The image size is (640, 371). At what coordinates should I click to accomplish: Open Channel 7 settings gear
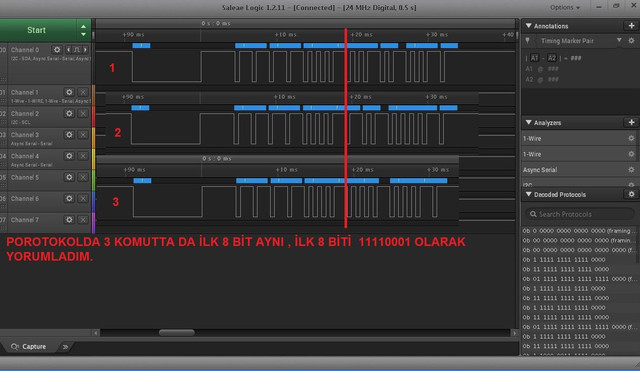point(69,220)
